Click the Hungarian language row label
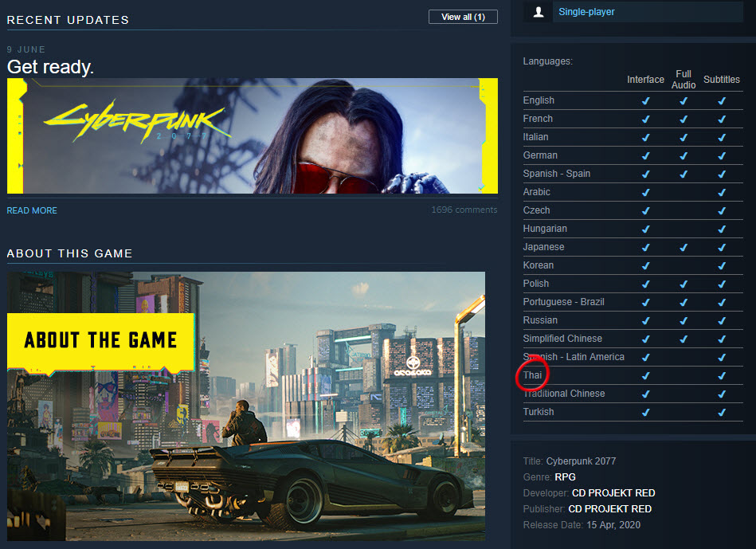This screenshot has height=549, width=756. (x=545, y=229)
